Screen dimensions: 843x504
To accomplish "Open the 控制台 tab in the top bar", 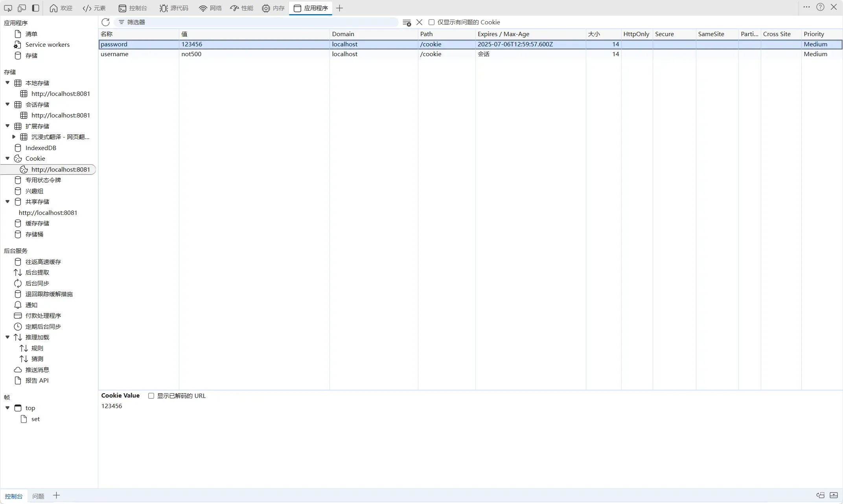I will (x=133, y=8).
